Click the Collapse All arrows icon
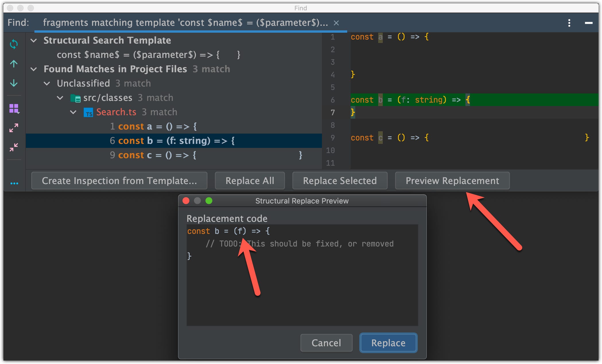 [x=14, y=147]
